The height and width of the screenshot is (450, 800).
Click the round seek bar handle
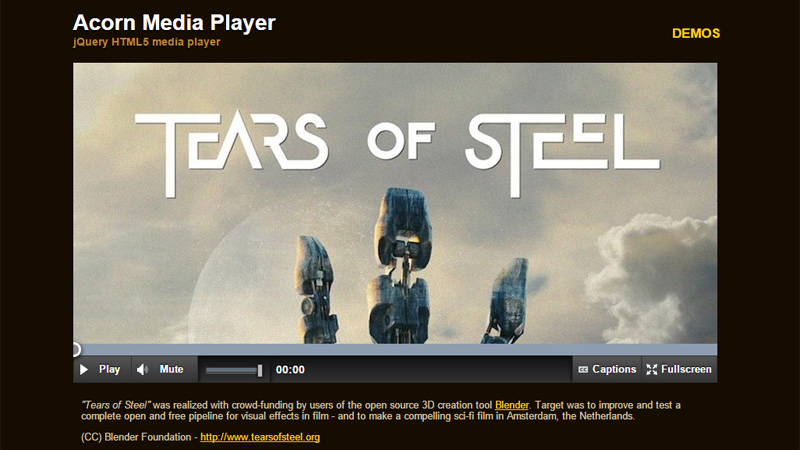pyautogui.click(x=76, y=349)
